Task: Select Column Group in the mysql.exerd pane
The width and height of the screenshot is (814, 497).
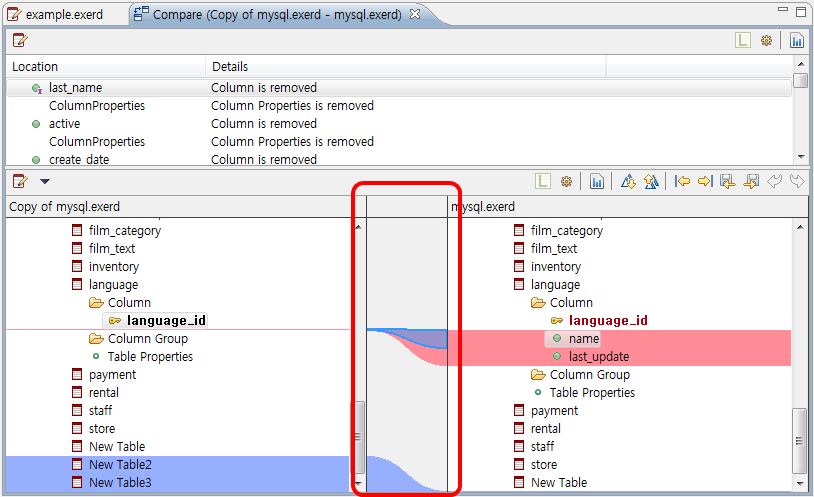Action: coord(590,374)
